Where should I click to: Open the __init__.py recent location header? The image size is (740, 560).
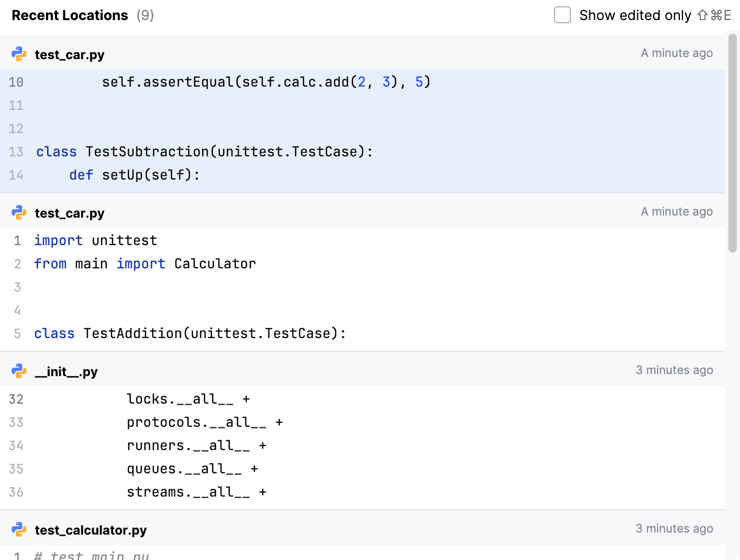pyautogui.click(x=66, y=371)
